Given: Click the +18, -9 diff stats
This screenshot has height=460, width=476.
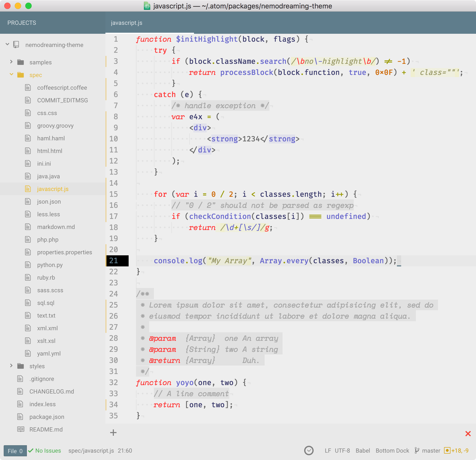Looking at the screenshot, I should click(x=460, y=451).
